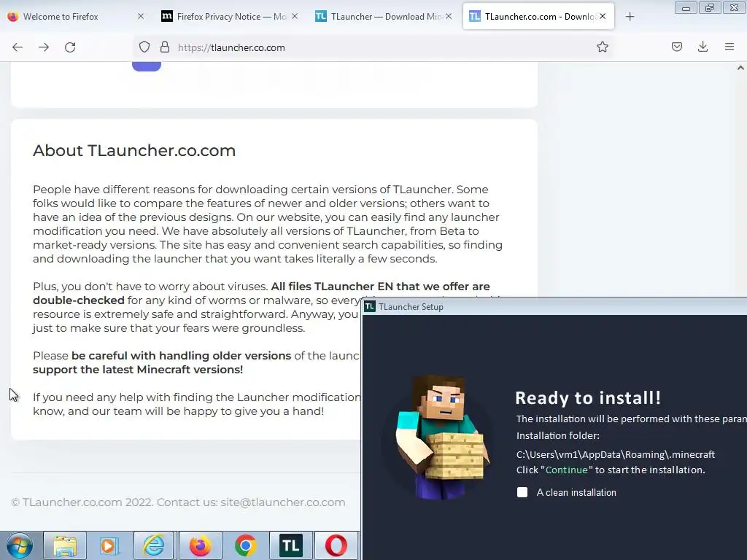The image size is (747, 560).
Task: Go forward with the forward arrow
Action: [44, 47]
